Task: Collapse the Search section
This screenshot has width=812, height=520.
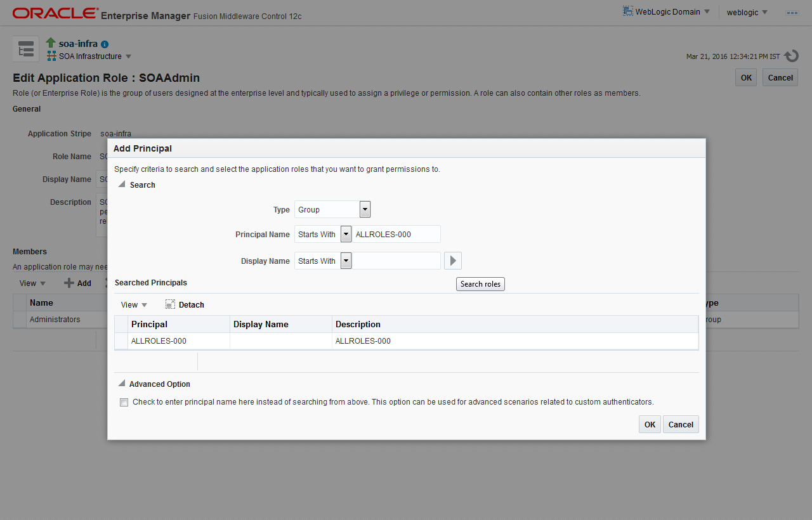Action: point(122,185)
